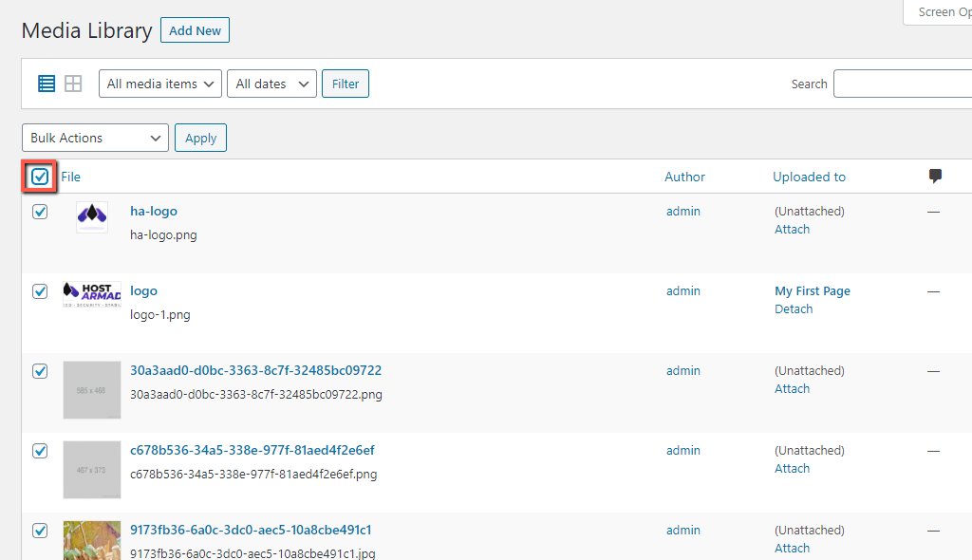Viewport: 972px width, 560px height.
Task: Click the Filter button
Action: coord(346,84)
